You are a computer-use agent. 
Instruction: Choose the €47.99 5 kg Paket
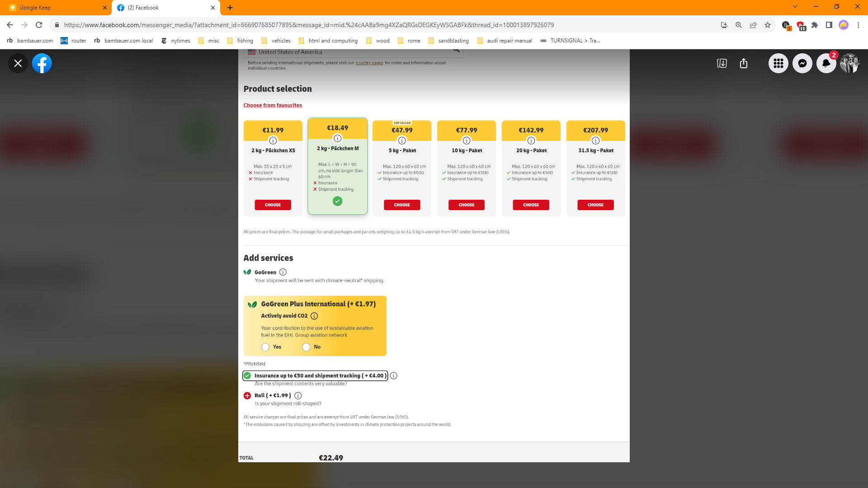pyautogui.click(x=402, y=205)
